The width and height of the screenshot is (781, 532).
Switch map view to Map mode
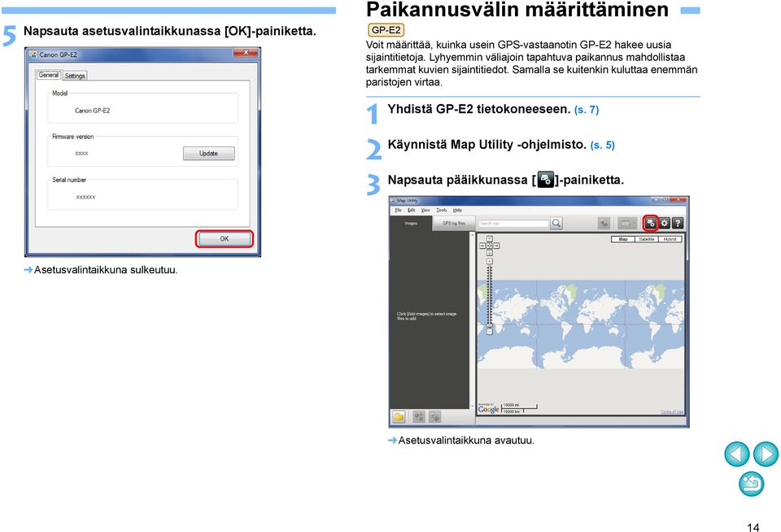(623, 239)
